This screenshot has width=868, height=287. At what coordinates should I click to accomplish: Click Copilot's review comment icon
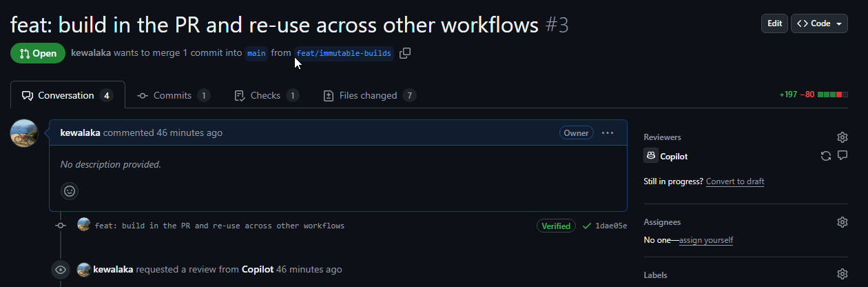pyautogui.click(x=842, y=156)
